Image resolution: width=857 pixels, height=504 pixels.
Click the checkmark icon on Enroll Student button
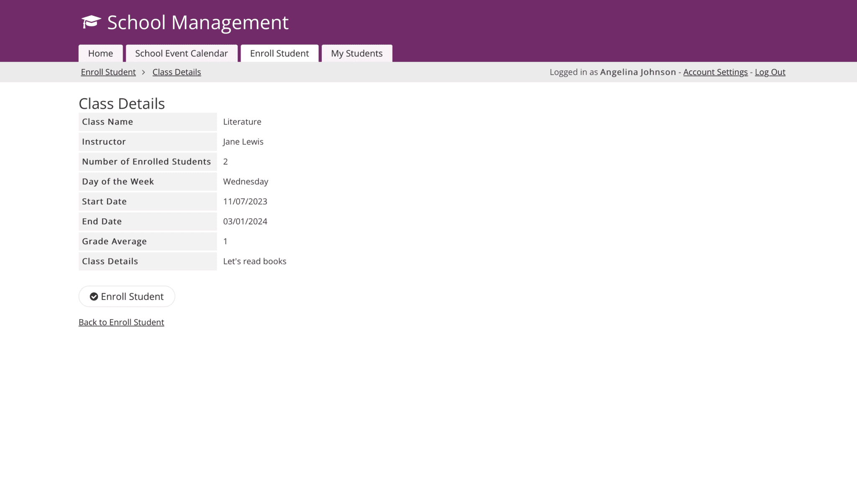pos(95,296)
